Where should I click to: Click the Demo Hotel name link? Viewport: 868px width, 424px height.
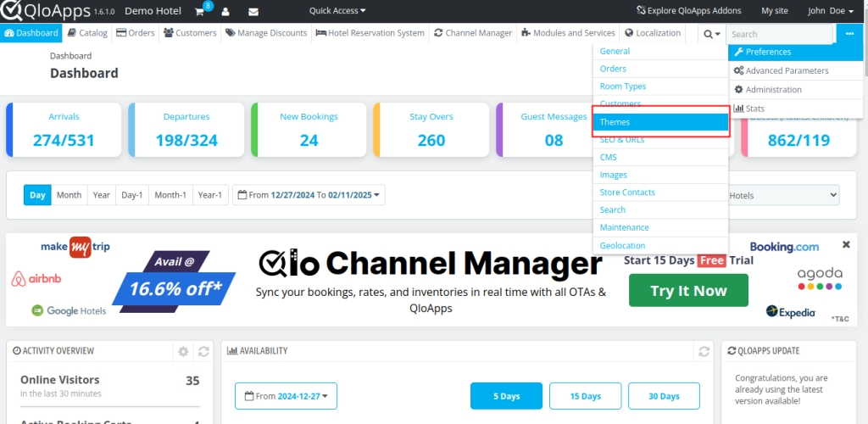153,10
